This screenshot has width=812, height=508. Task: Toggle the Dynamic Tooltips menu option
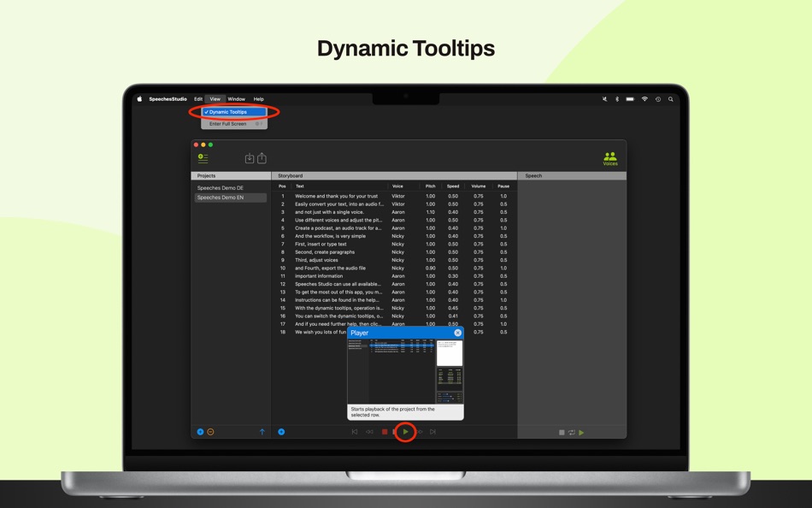click(229, 111)
